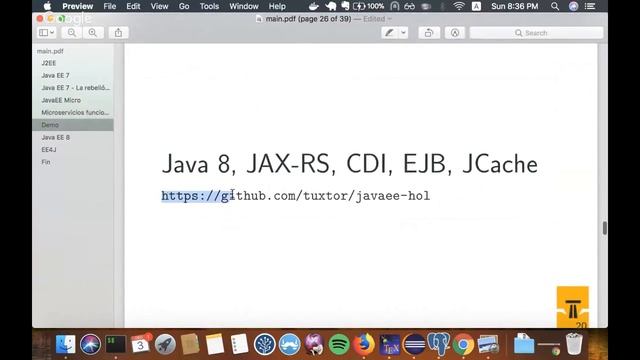This screenshot has height=360, width=640.
Task: Click the zoom in magnifier
Action: [93, 33]
